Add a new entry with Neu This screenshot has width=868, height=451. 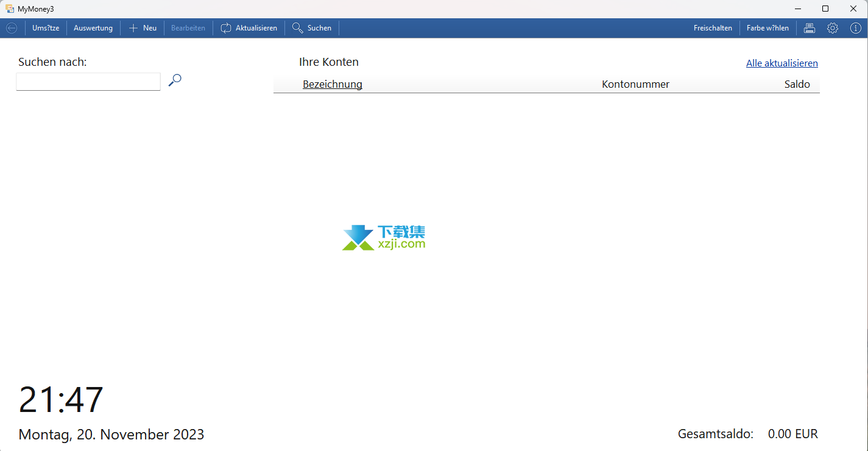pyautogui.click(x=143, y=28)
